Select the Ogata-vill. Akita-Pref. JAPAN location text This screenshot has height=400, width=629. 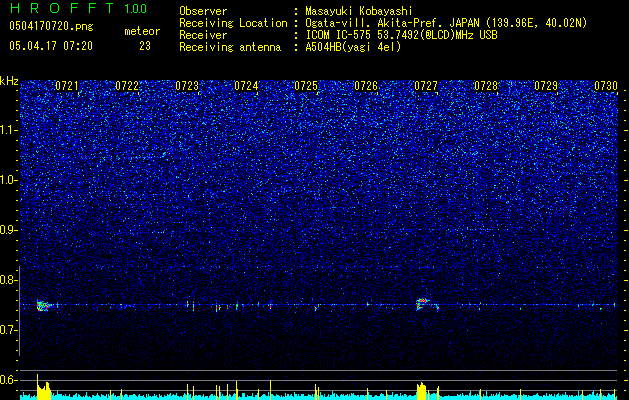pos(445,23)
